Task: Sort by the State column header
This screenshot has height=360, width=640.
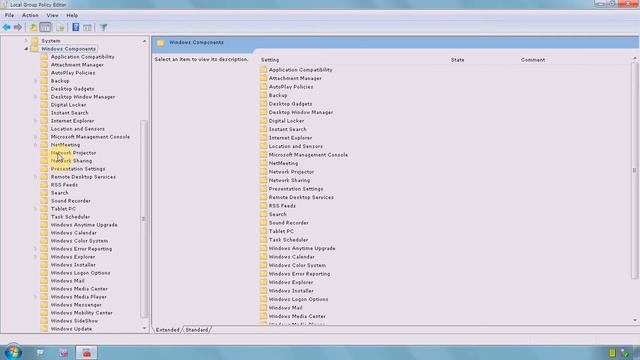Action: pos(458,60)
